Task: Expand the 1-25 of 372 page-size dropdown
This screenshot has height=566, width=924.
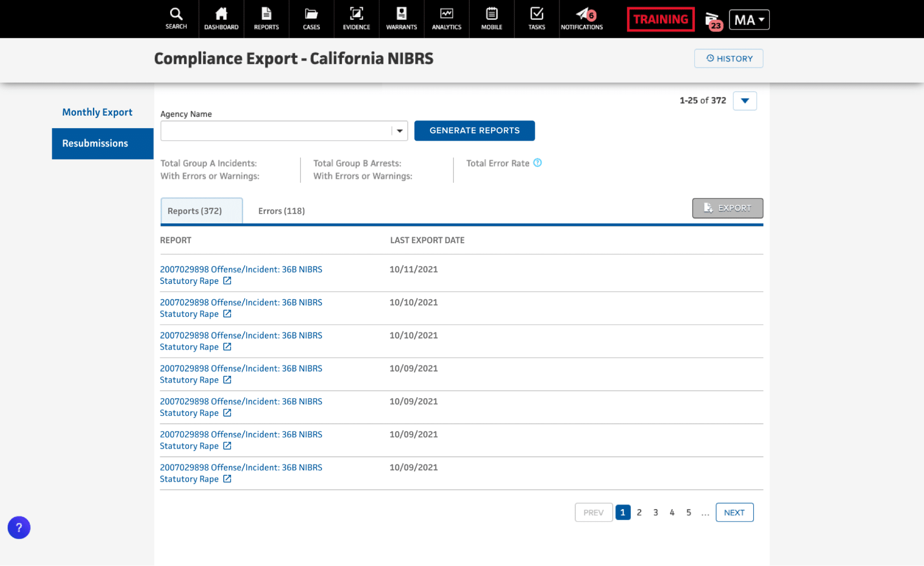Action: pos(744,101)
